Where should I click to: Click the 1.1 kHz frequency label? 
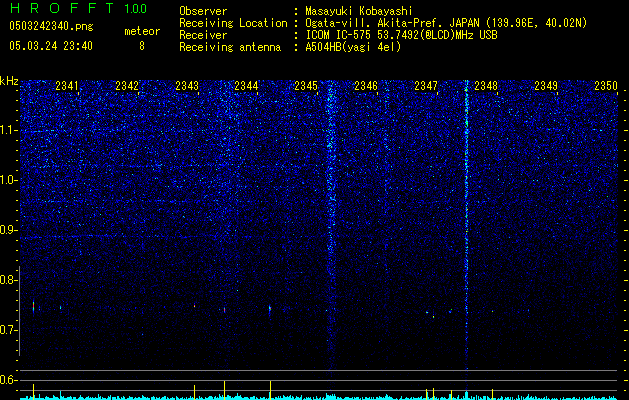click(8, 130)
